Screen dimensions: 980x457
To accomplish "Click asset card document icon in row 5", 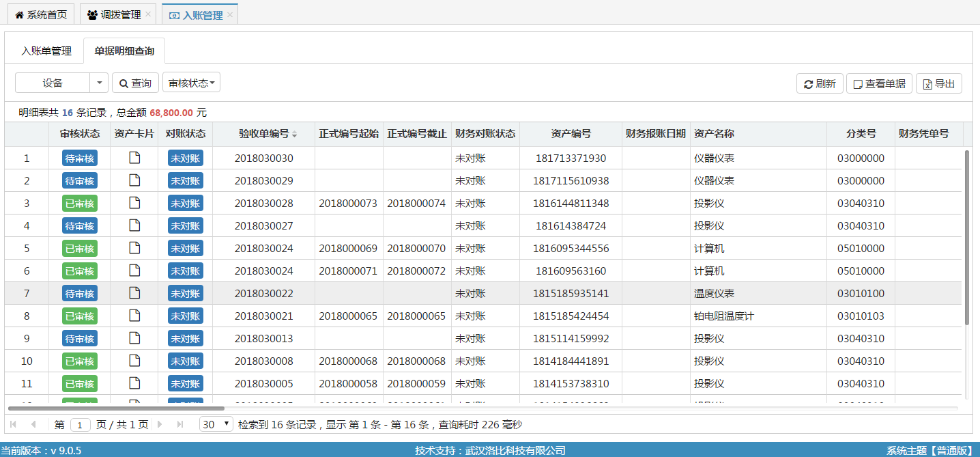I will pos(134,248).
